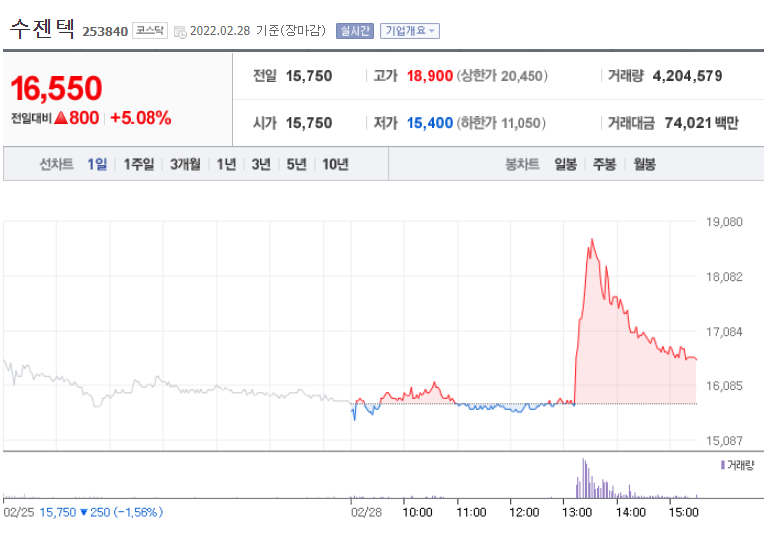Click the 10:00 time axis label

[x=418, y=513]
